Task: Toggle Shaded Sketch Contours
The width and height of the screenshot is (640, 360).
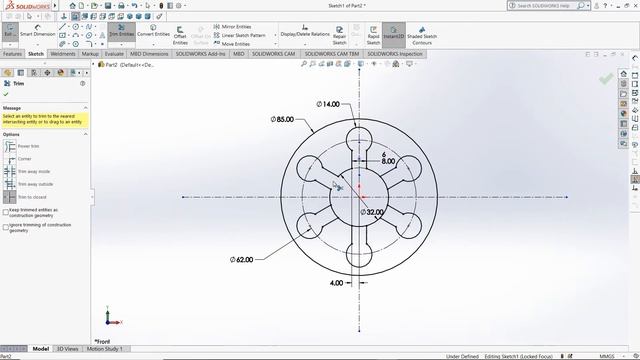Action: click(x=422, y=35)
